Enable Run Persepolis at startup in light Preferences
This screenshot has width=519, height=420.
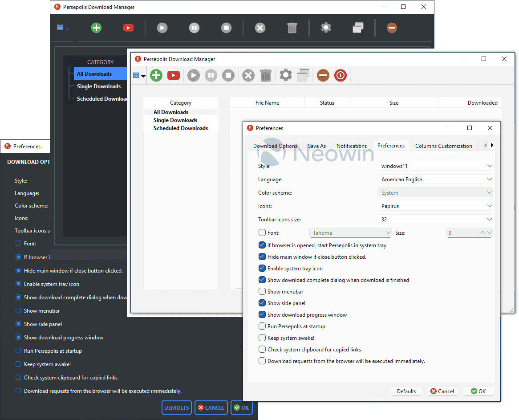pos(262,326)
